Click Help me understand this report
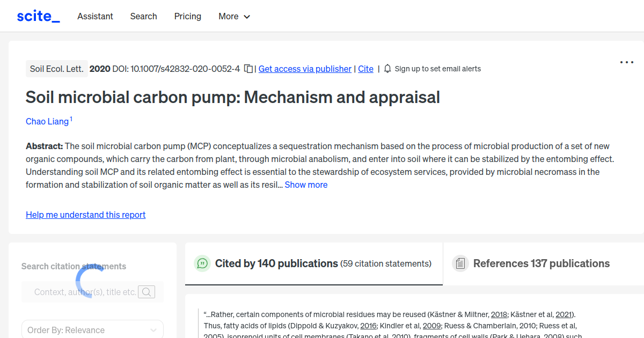This screenshot has width=644, height=338. tap(85, 215)
